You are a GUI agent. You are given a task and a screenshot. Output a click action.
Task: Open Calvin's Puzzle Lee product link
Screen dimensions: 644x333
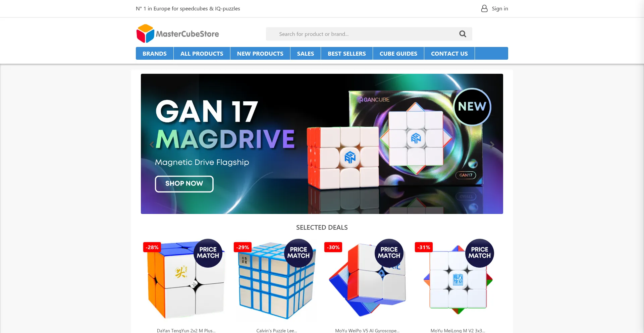(277, 330)
